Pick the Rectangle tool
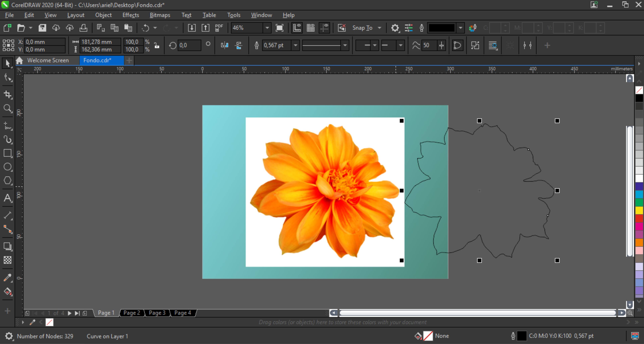644x344 pixels. [x=8, y=153]
